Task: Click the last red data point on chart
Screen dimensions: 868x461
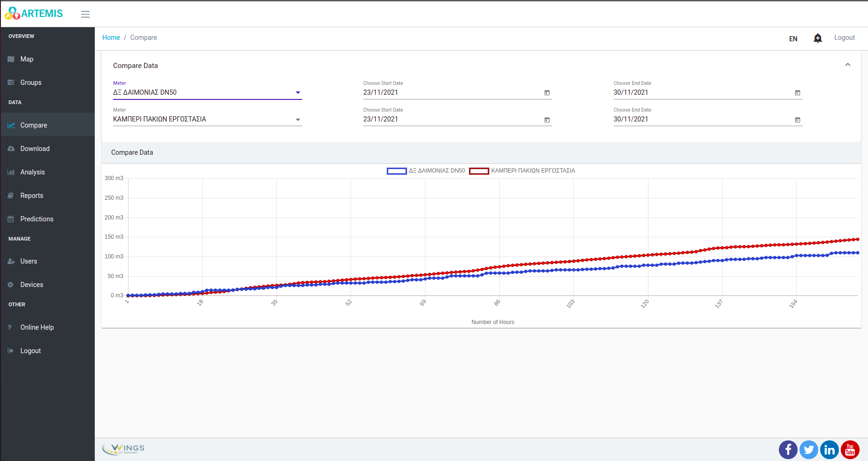Action: pos(858,239)
